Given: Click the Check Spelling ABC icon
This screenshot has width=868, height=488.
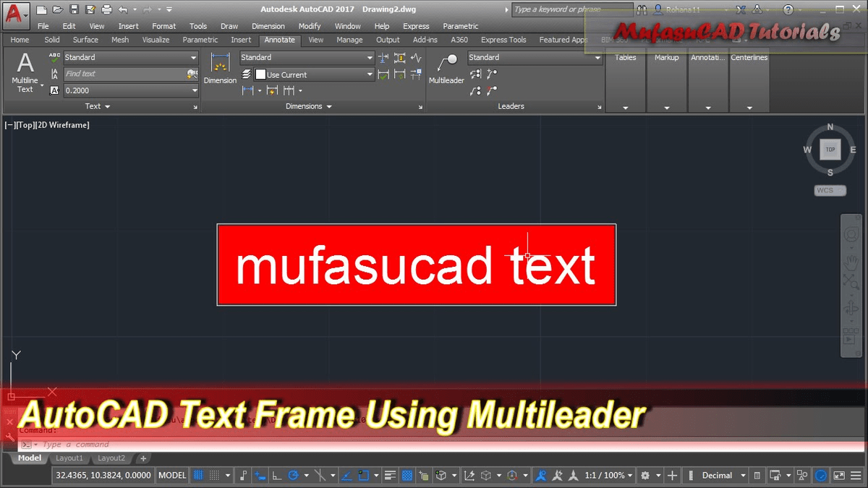Looking at the screenshot, I should click(54, 58).
